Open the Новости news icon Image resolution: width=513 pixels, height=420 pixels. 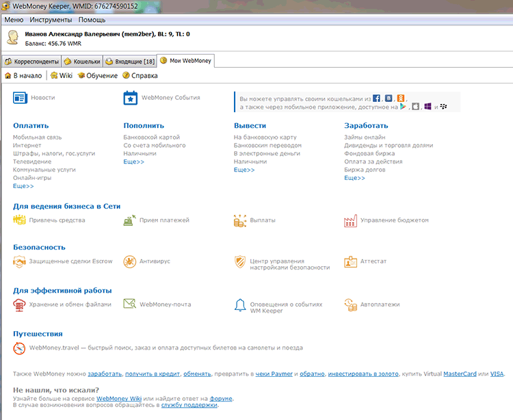(x=20, y=98)
